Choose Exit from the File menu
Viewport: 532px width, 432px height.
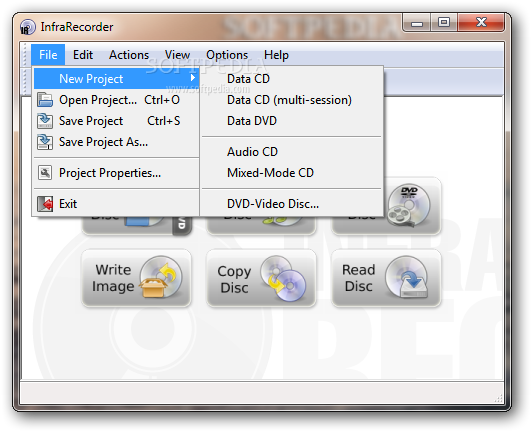116,204
